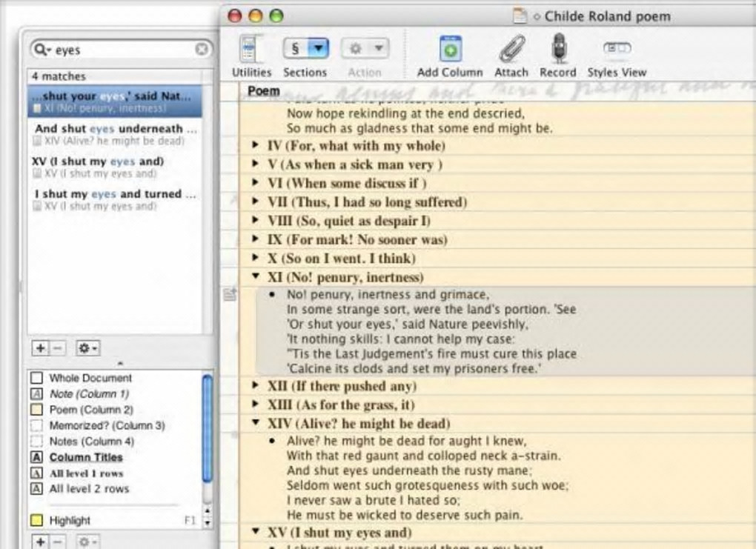Click the Highlight named style
Screen dimensions: 756x549
pos(70,521)
